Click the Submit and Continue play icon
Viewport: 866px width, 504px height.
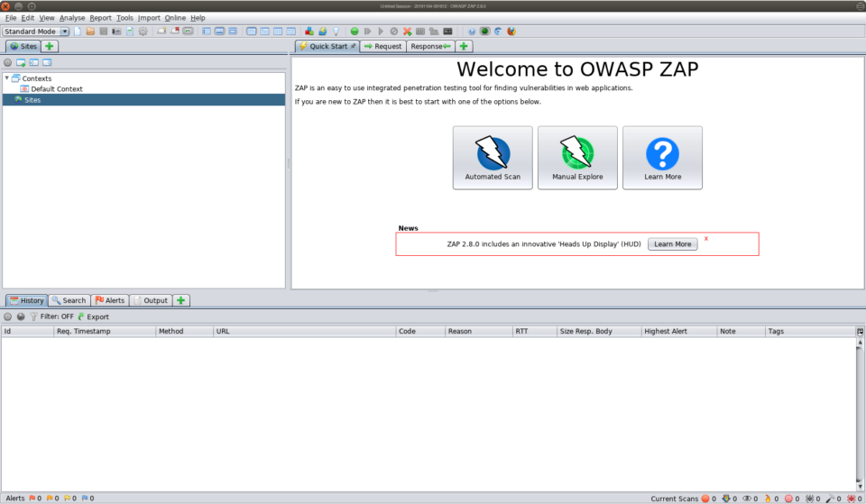tap(381, 32)
